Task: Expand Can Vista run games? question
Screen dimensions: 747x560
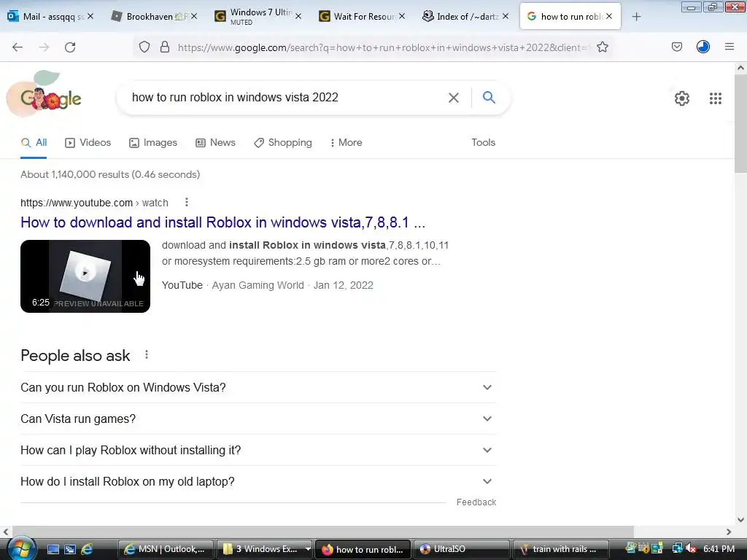Action: coord(258,419)
